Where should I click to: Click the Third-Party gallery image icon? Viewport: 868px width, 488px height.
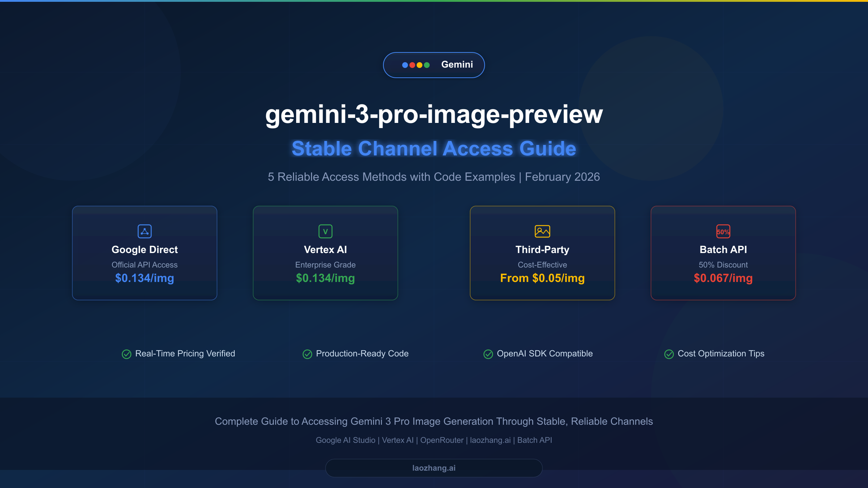(542, 231)
